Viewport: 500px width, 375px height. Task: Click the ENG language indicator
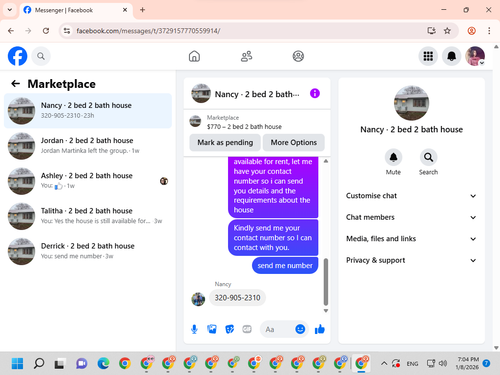coord(412,363)
